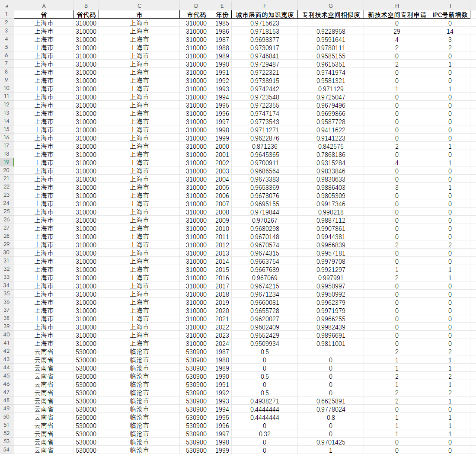Select the year 2024 cell
476x454 pixels.
click(222, 343)
